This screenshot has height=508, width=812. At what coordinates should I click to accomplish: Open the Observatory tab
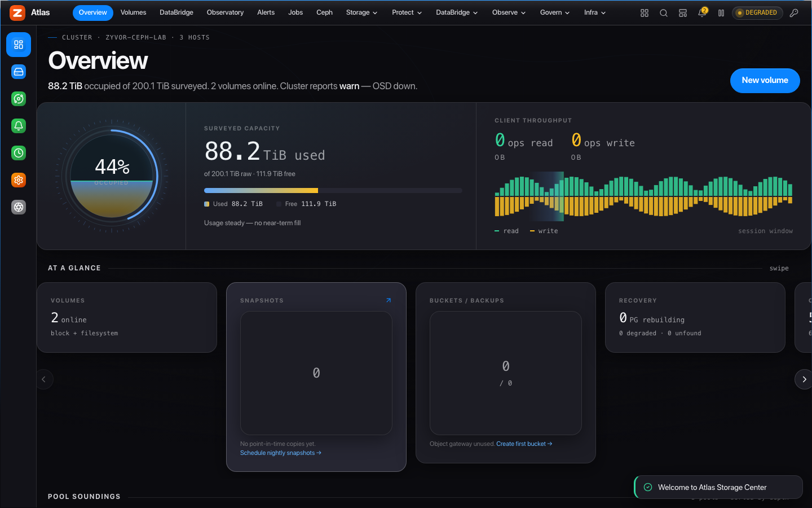[x=225, y=12]
